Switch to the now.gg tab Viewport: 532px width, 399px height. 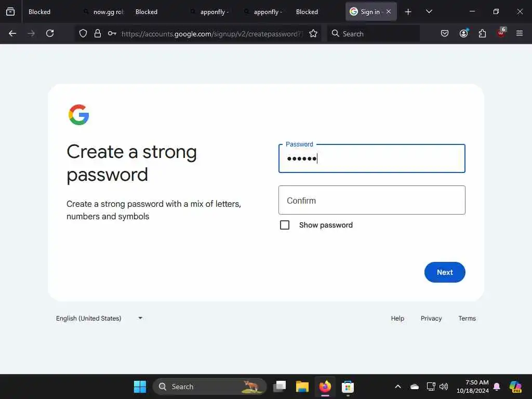point(104,12)
